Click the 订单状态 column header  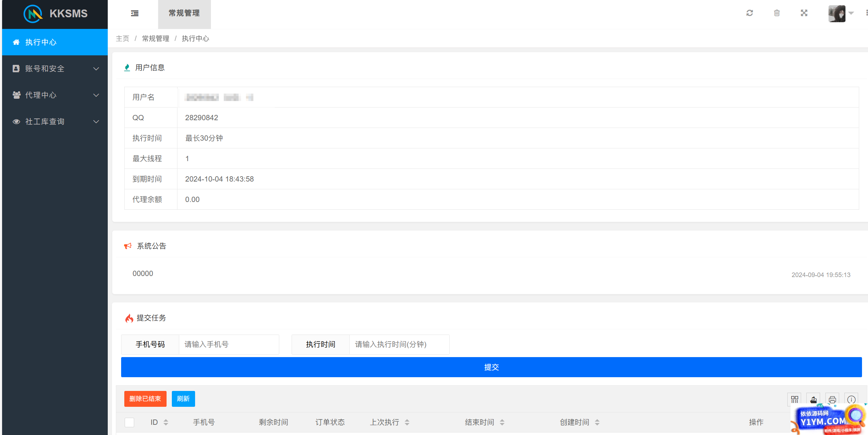point(330,422)
